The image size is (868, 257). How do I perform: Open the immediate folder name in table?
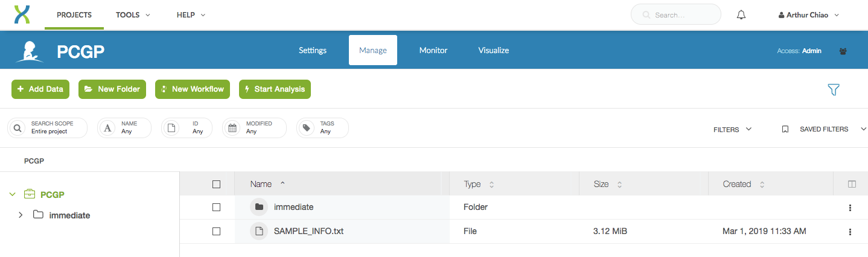[293, 207]
